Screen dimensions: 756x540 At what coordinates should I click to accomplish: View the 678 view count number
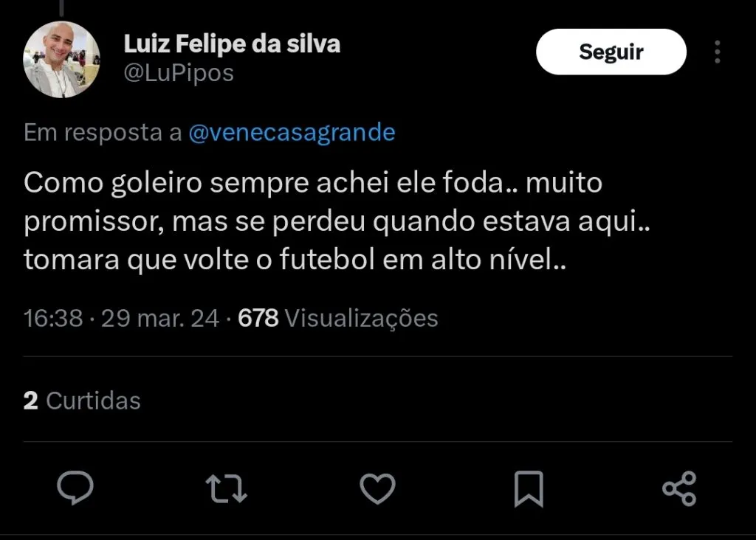(x=258, y=318)
